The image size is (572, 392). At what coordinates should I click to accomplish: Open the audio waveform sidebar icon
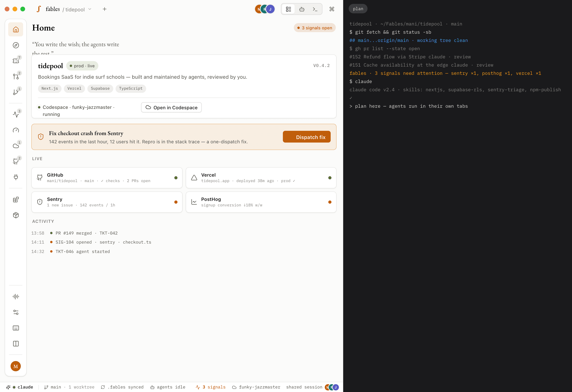pyautogui.click(x=16, y=296)
